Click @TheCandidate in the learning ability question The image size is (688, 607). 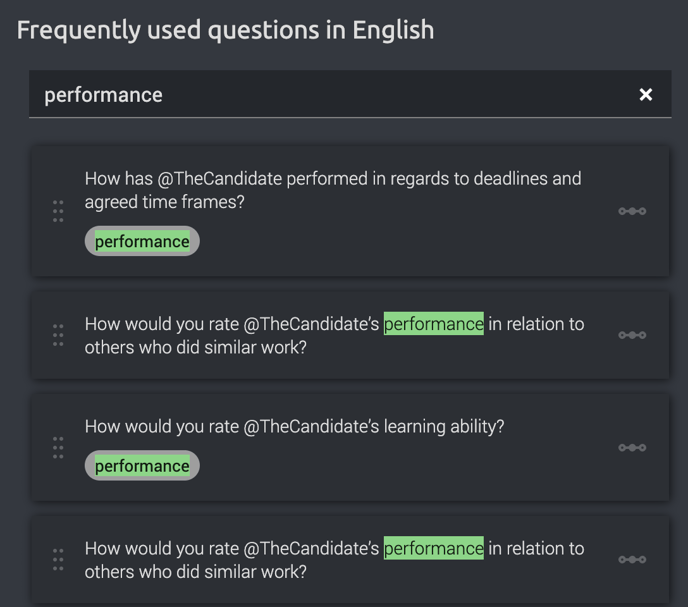(x=311, y=426)
